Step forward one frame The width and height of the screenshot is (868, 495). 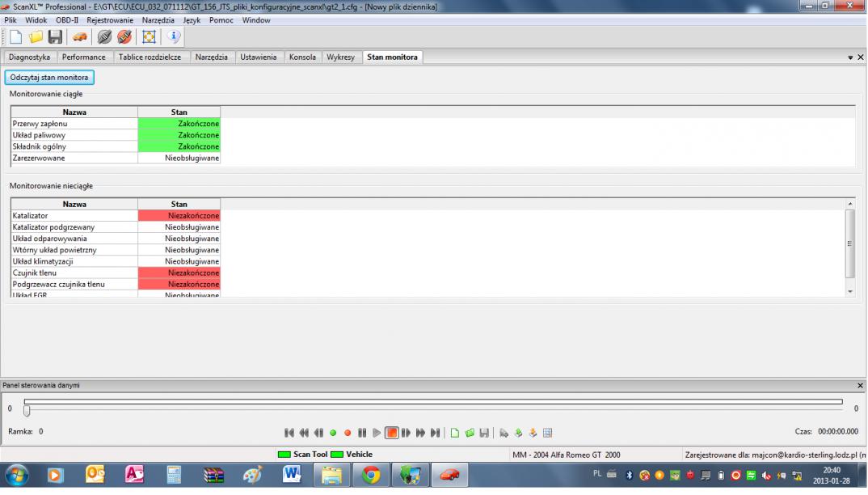click(x=406, y=433)
